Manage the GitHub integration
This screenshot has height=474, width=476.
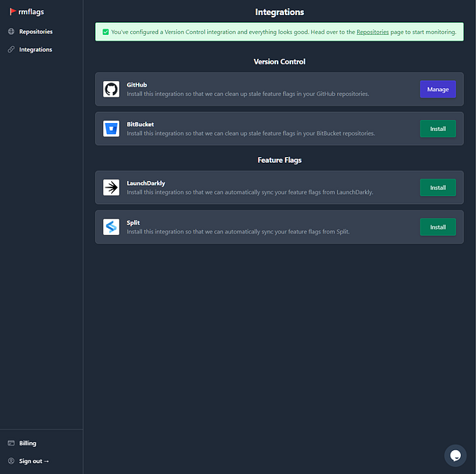coord(438,89)
